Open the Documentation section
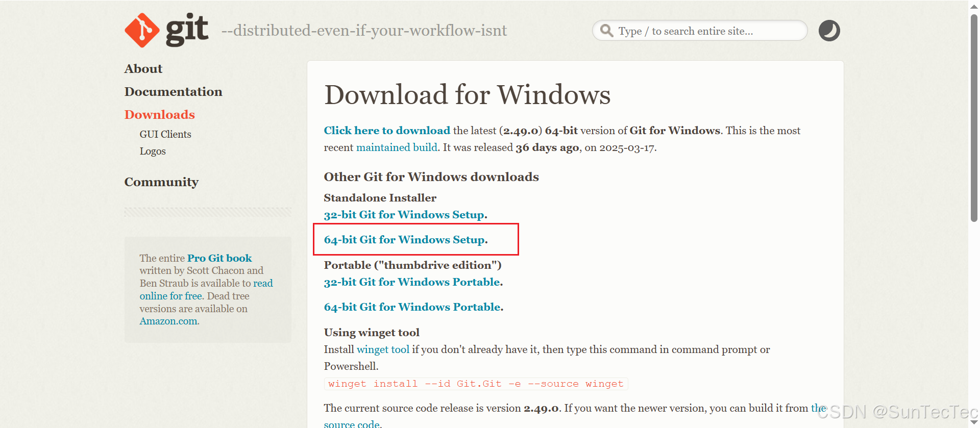Viewport: 980px width, 428px height. (174, 92)
